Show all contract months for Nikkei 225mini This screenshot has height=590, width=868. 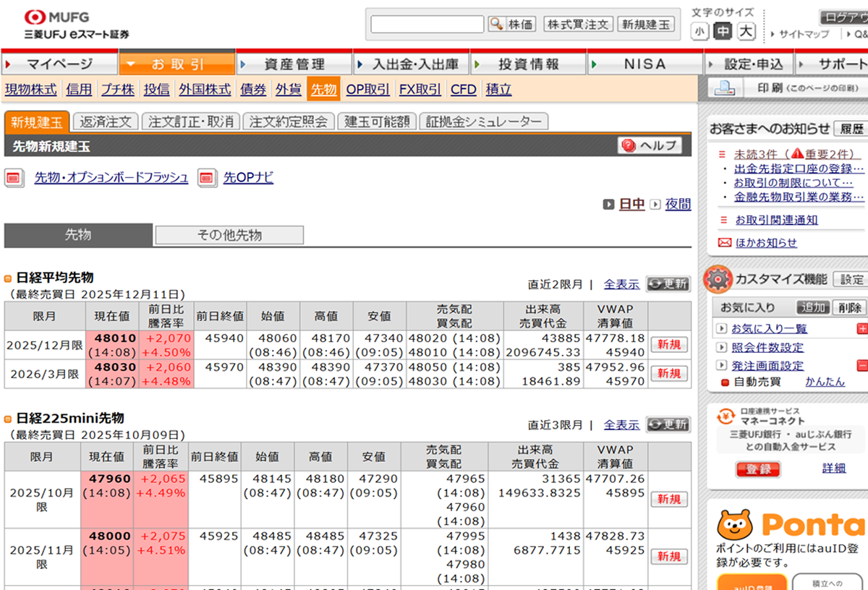[x=621, y=424]
